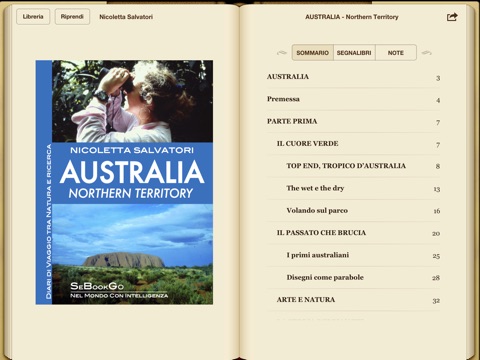Go to Disegni come parabole

tap(353, 278)
